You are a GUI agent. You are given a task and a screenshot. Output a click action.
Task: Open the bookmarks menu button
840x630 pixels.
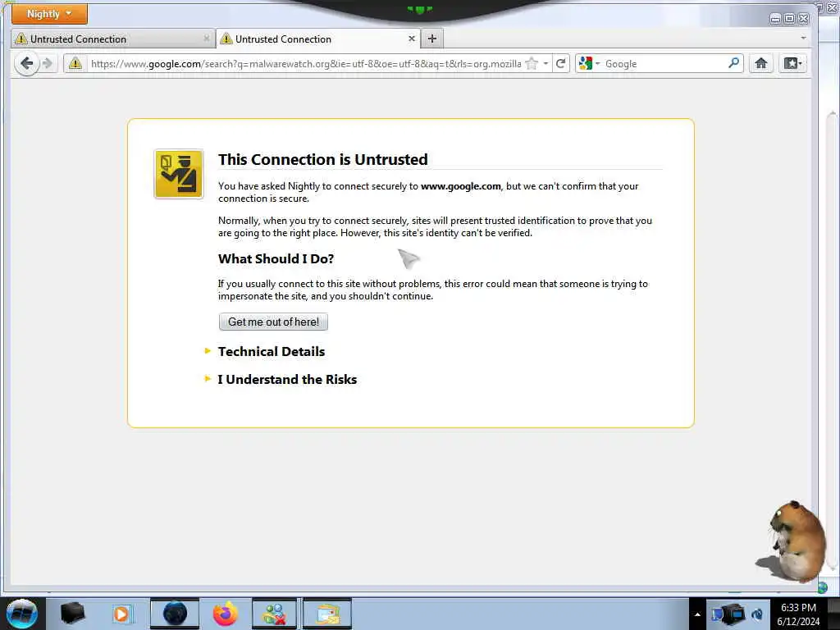(x=793, y=64)
